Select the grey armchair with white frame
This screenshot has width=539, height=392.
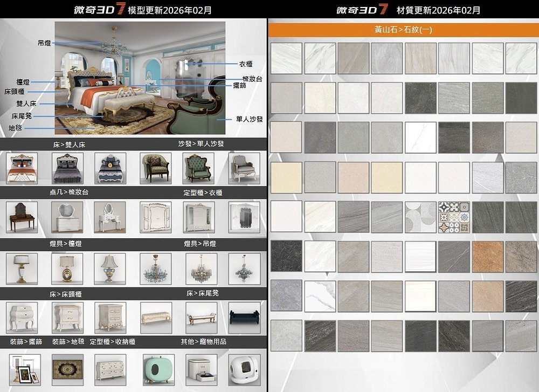click(x=244, y=168)
